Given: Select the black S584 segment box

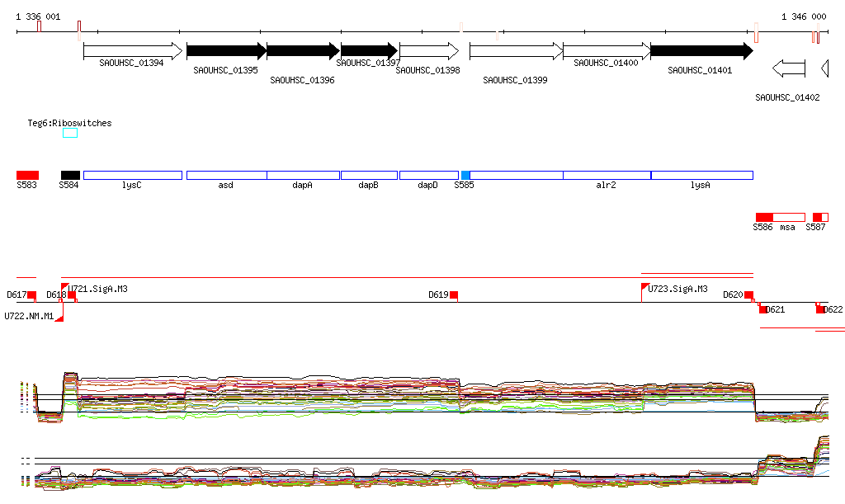Looking at the screenshot, I should tap(70, 175).
